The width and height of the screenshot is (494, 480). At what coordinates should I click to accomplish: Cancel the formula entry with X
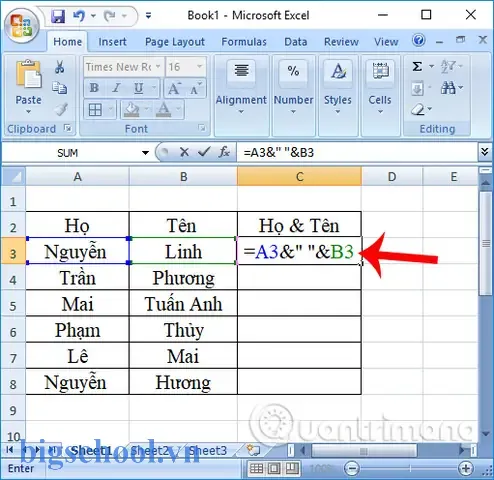[x=184, y=152]
